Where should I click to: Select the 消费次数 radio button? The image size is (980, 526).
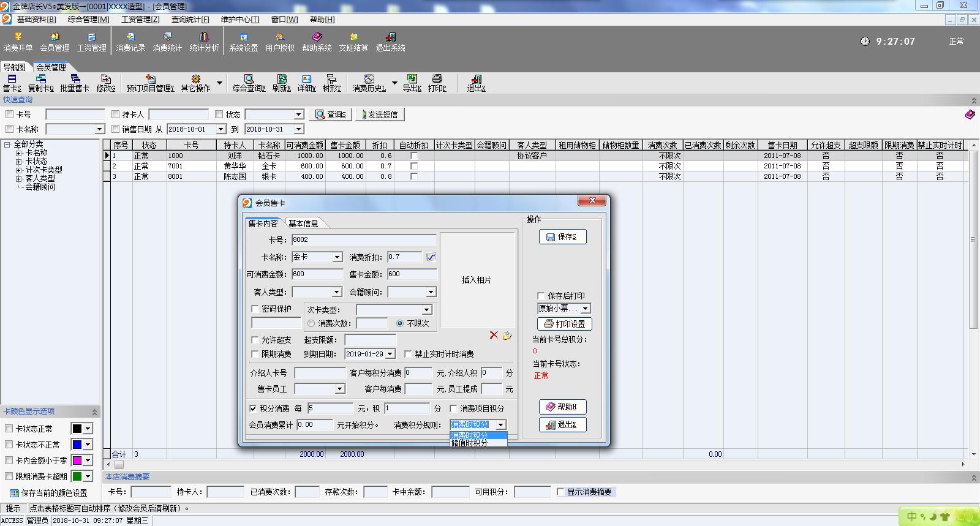pos(312,323)
